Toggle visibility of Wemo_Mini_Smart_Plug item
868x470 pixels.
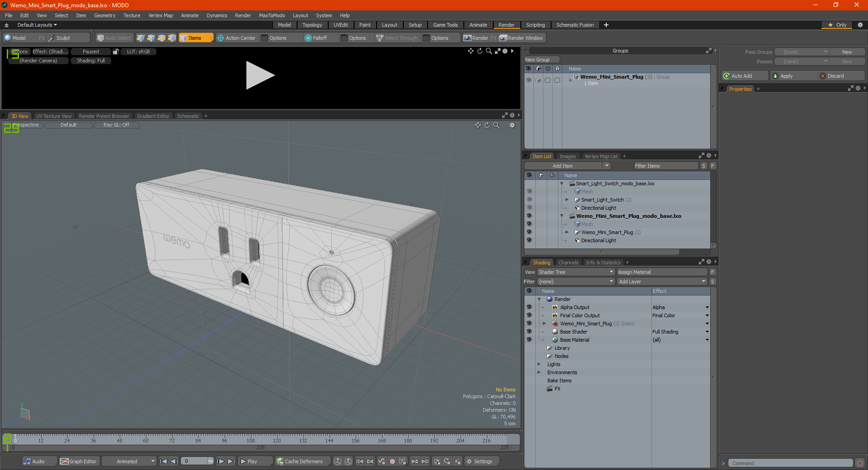(529, 232)
